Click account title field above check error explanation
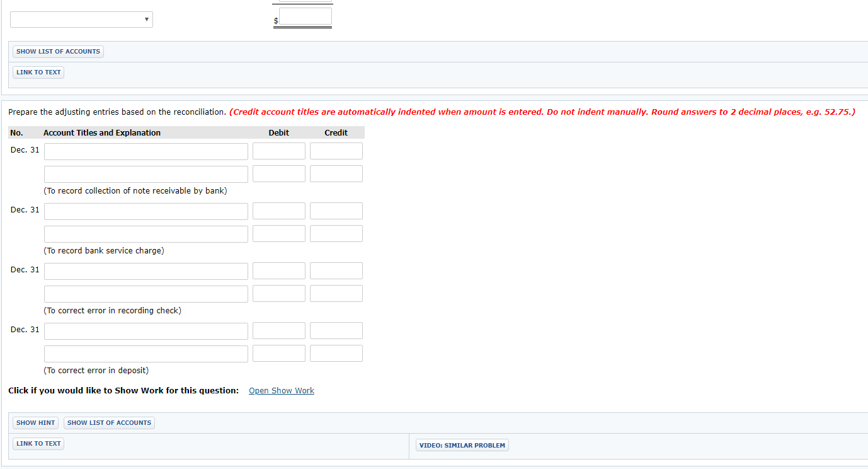This screenshot has width=868, height=469. [x=146, y=294]
